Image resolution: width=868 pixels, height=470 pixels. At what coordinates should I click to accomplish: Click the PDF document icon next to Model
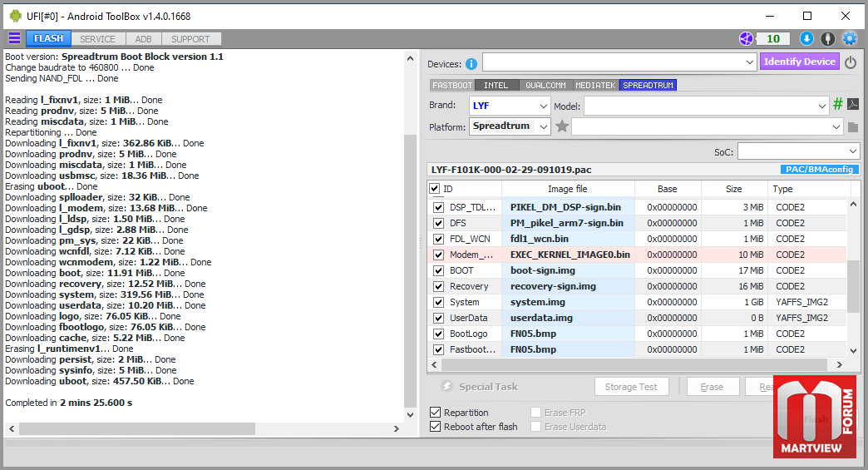(x=853, y=104)
